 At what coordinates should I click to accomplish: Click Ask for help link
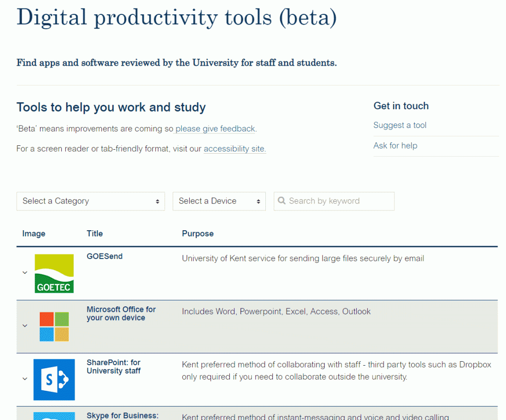[x=395, y=146]
